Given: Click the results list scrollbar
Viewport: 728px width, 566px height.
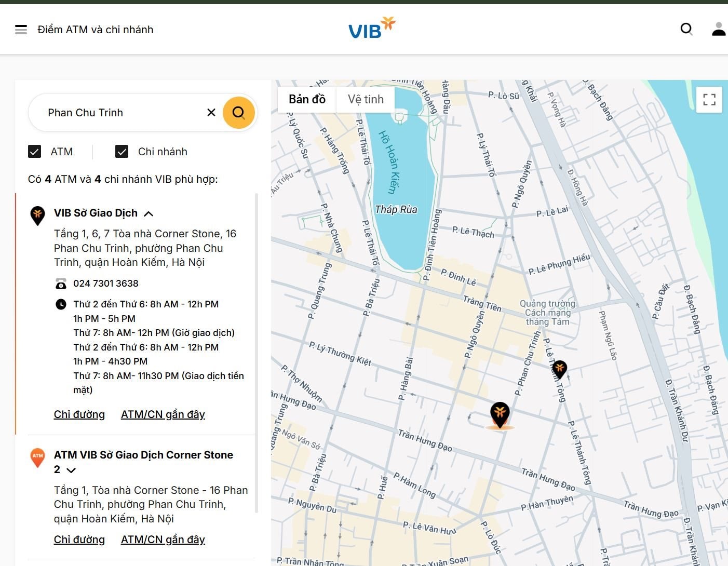Looking at the screenshot, I should coord(257,353).
